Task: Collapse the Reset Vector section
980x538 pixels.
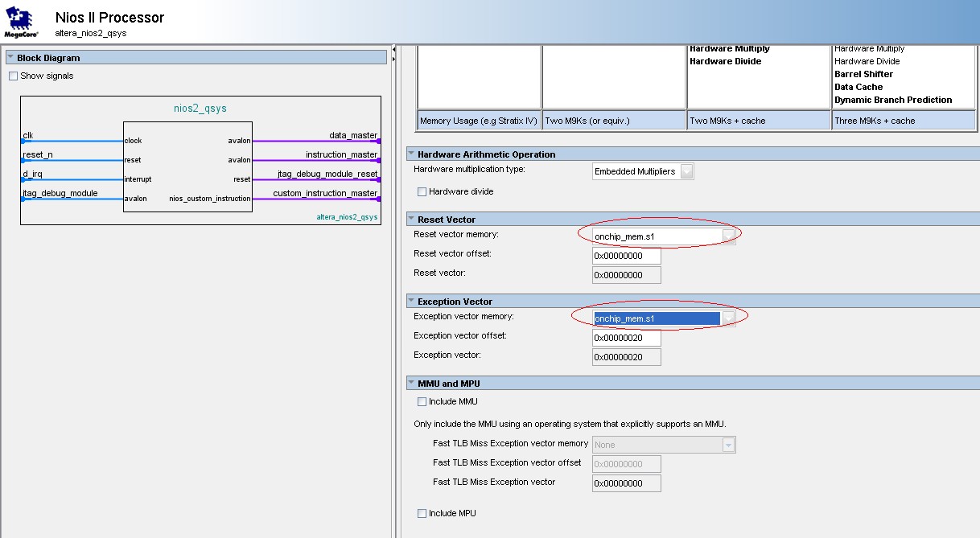Action: pos(411,220)
